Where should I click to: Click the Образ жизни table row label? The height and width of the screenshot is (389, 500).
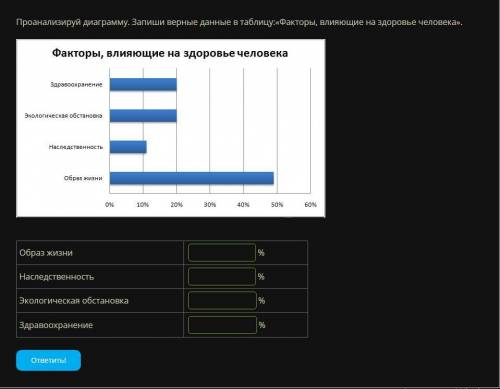tap(46, 253)
